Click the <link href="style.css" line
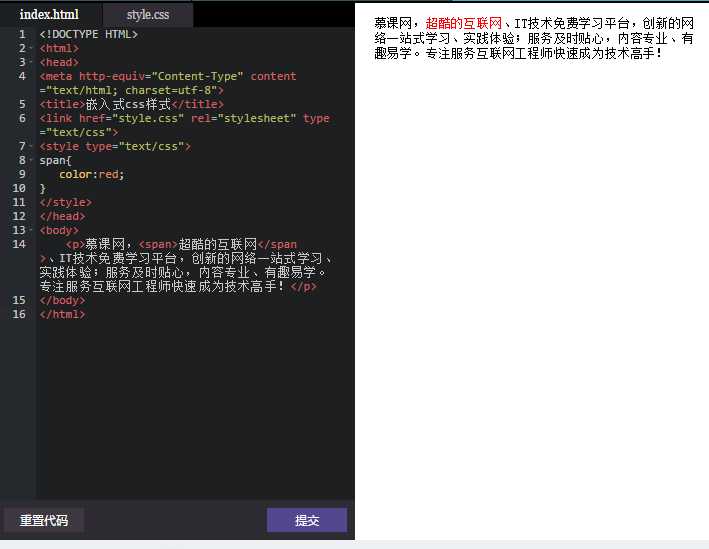The width and height of the screenshot is (709, 549). click(184, 118)
